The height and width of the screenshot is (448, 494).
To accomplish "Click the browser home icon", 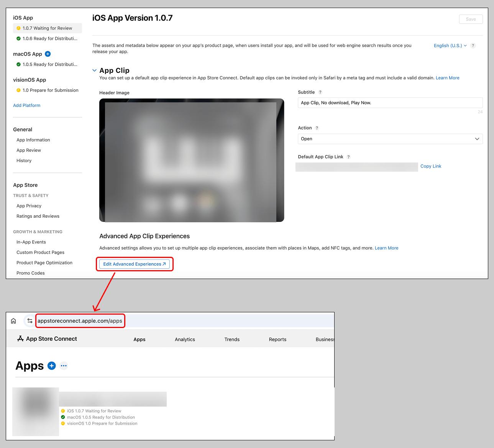I will click(13, 321).
